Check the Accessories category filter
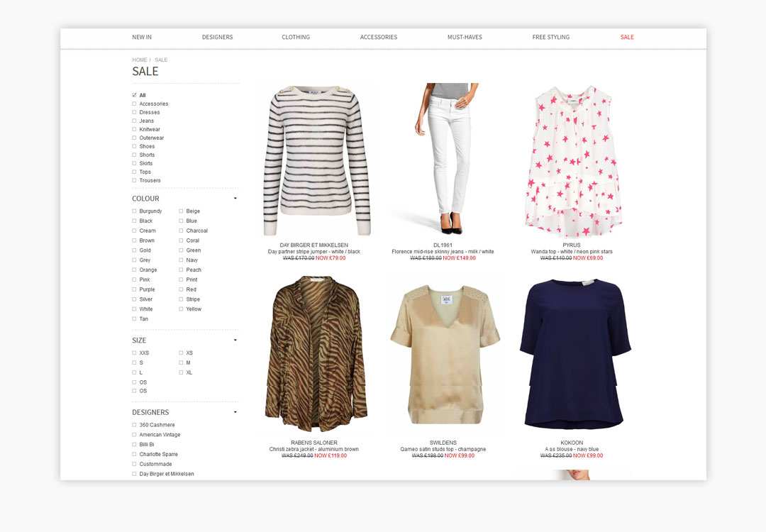Image resolution: width=766 pixels, height=532 pixels. click(134, 104)
